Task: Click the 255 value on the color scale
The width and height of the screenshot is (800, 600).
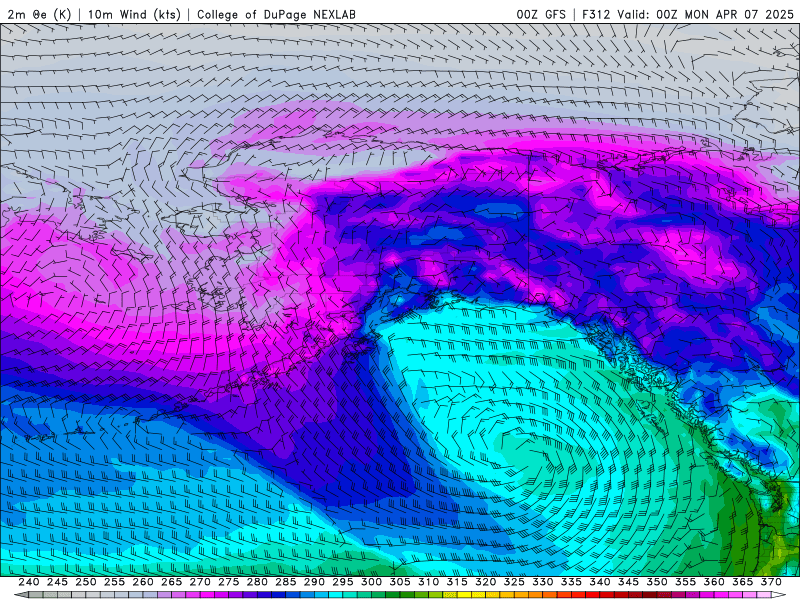Action: 114,582
